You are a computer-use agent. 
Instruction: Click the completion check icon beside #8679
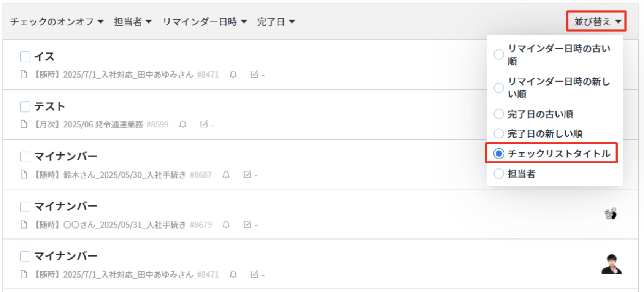tap(247, 224)
